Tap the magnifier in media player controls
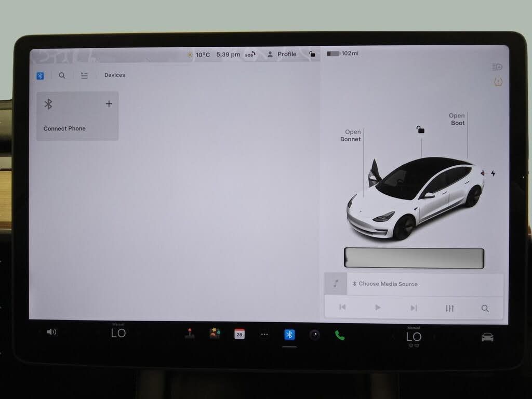Image resolution: width=532 pixels, height=399 pixels. [x=485, y=309]
